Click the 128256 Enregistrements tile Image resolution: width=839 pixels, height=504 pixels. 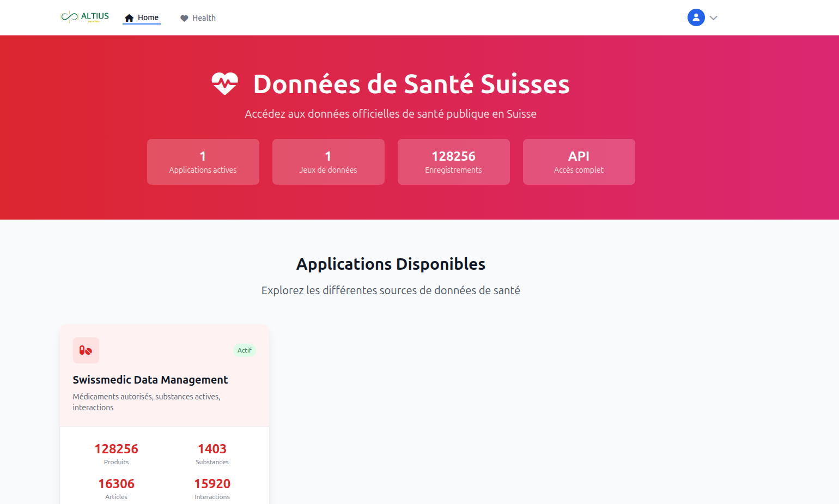pyautogui.click(x=453, y=162)
